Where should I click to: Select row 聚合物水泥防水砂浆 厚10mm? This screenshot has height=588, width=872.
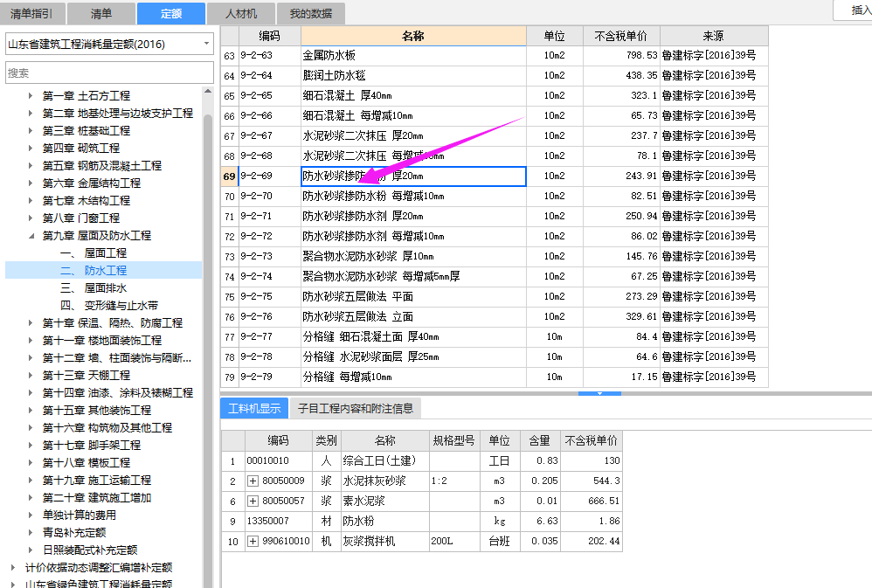point(495,257)
